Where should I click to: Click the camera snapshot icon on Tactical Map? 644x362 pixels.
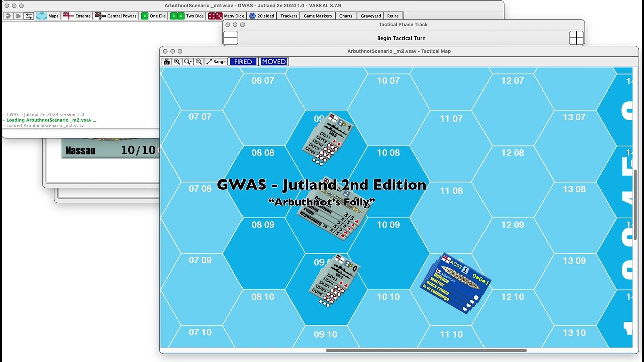coord(167,62)
